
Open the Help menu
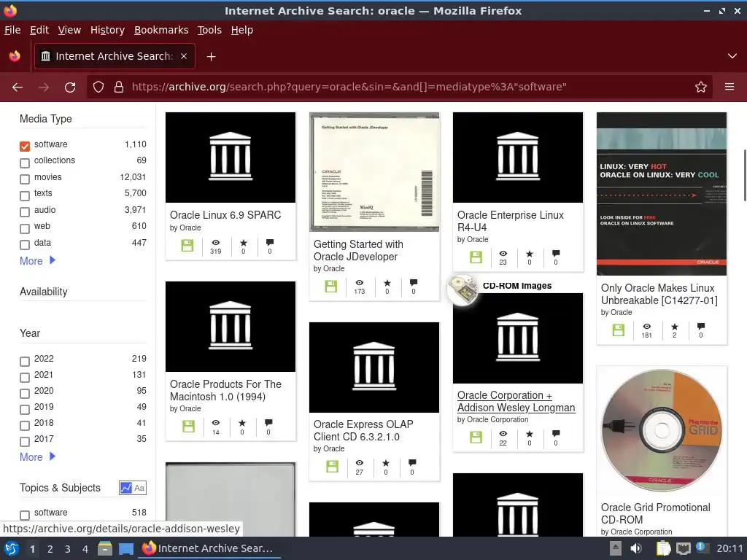point(242,30)
